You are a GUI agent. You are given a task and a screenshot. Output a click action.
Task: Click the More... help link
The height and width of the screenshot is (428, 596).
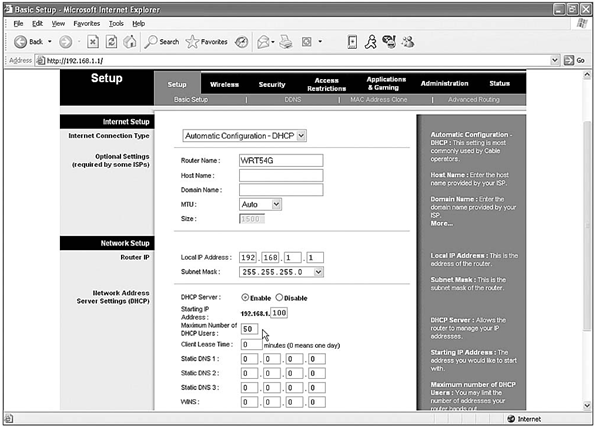tap(441, 224)
